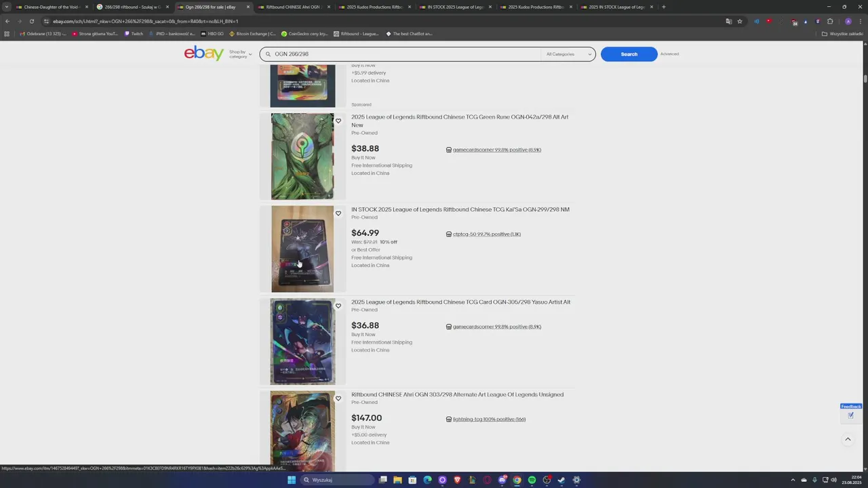Bookmark this page with the star icon
The image size is (868, 488).
740,21
